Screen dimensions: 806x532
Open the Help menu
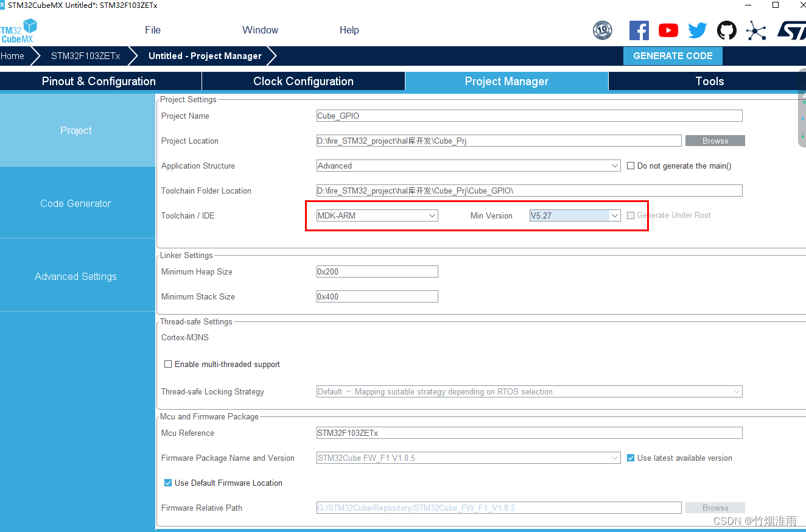pyautogui.click(x=349, y=30)
